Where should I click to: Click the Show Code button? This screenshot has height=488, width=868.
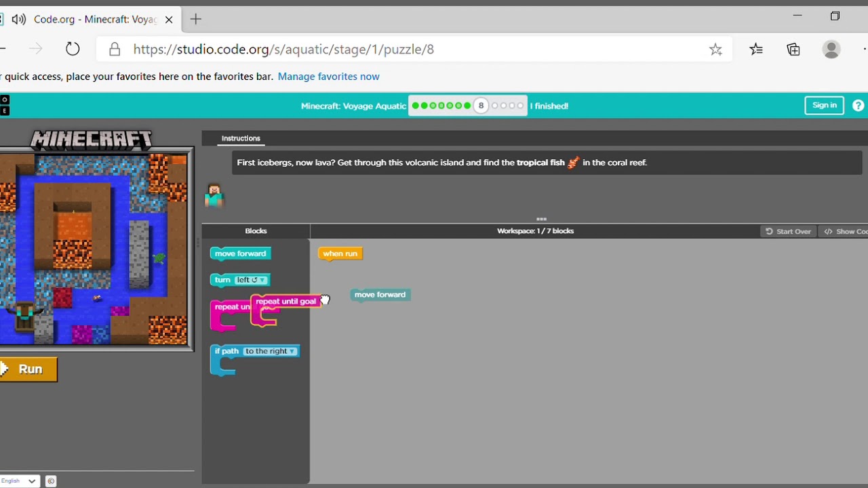pos(844,231)
